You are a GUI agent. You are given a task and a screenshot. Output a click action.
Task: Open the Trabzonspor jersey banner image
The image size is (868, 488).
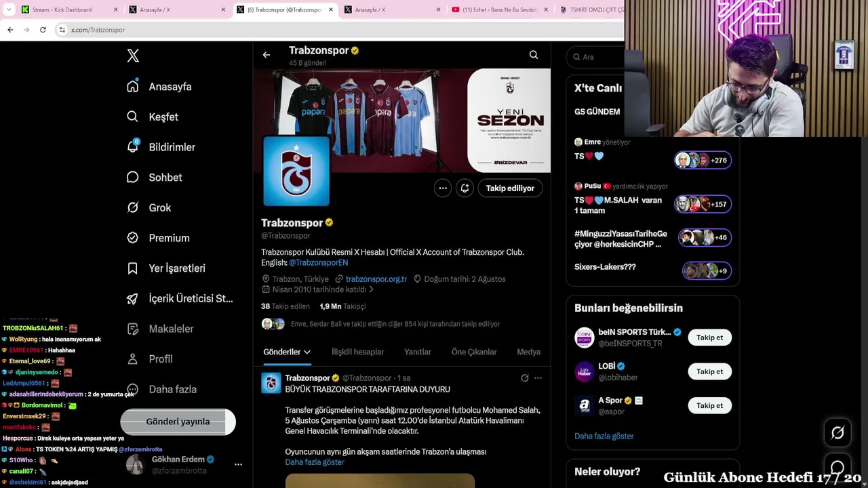[402, 120]
